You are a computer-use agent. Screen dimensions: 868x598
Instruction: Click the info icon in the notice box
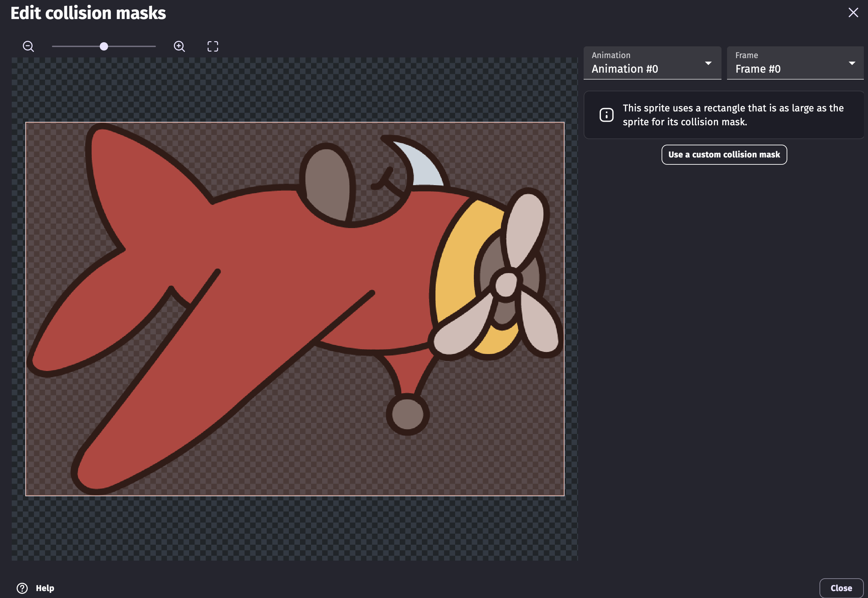pyautogui.click(x=606, y=115)
